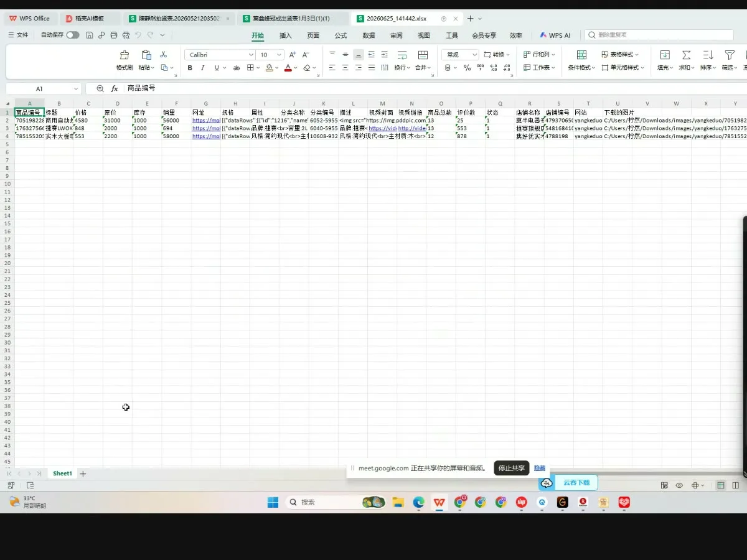This screenshot has width=747, height=560.
Task: Click the WPS Office taskbar icon
Action: coord(439,502)
